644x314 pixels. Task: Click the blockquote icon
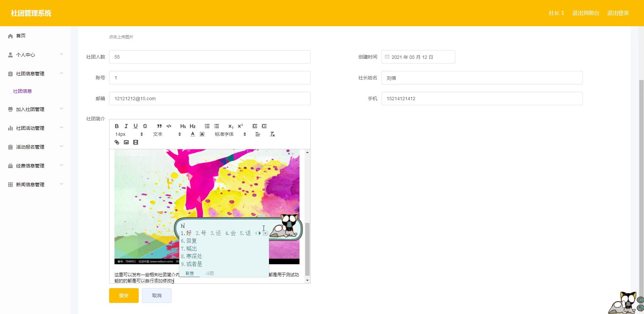159,126
